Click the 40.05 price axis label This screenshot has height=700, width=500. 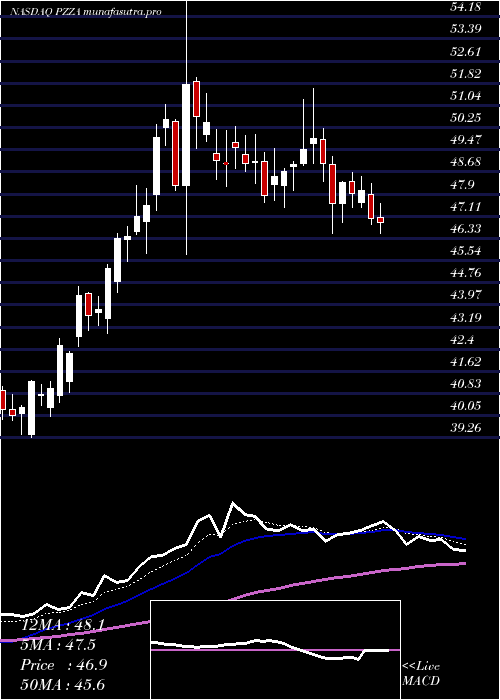(x=465, y=406)
